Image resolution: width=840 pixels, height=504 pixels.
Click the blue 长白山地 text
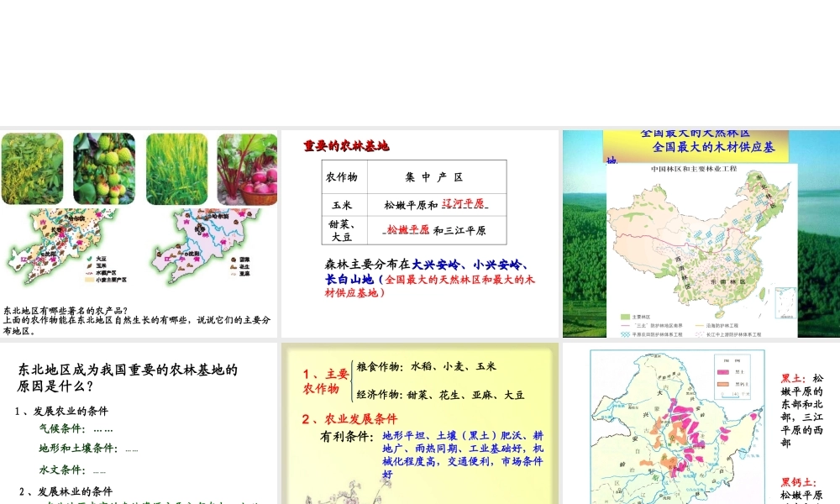[349, 279]
